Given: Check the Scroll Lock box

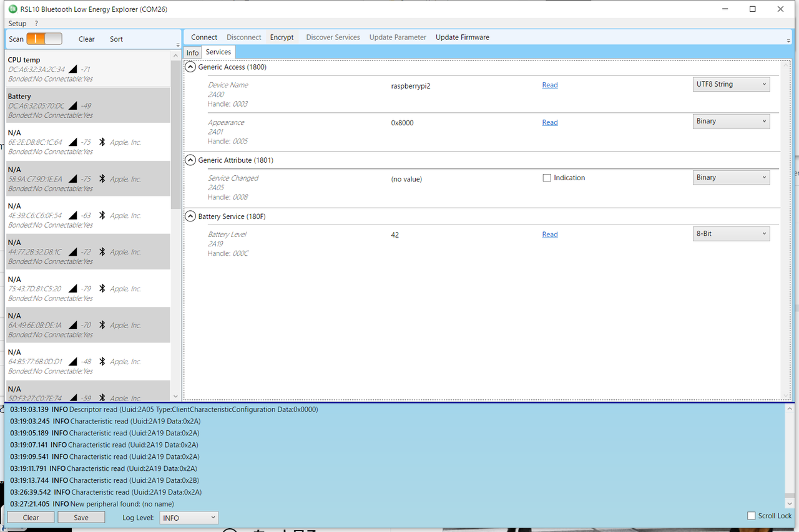Looking at the screenshot, I should (x=752, y=516).
